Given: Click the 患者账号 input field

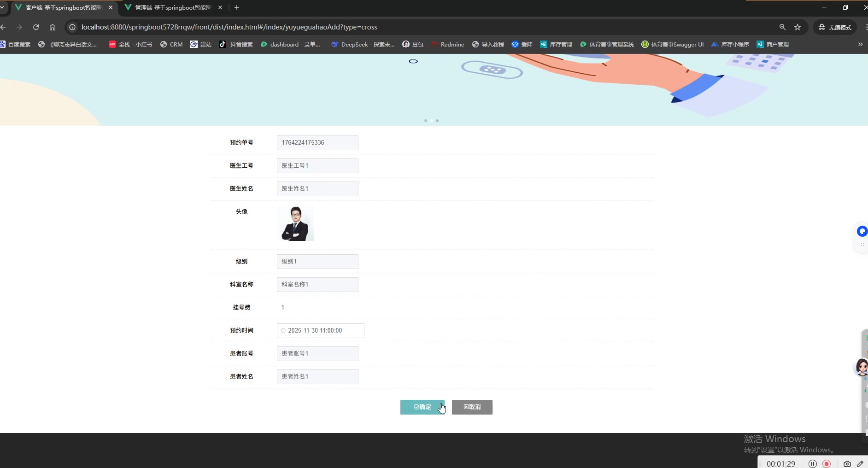Looking at the screenshot, I should tap(317, 354).
